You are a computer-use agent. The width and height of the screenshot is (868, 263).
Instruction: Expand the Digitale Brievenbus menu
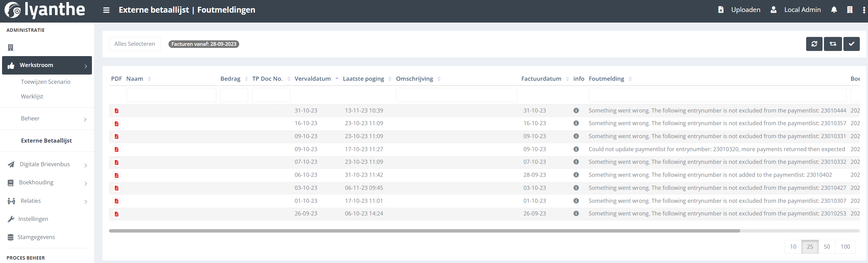47,165
